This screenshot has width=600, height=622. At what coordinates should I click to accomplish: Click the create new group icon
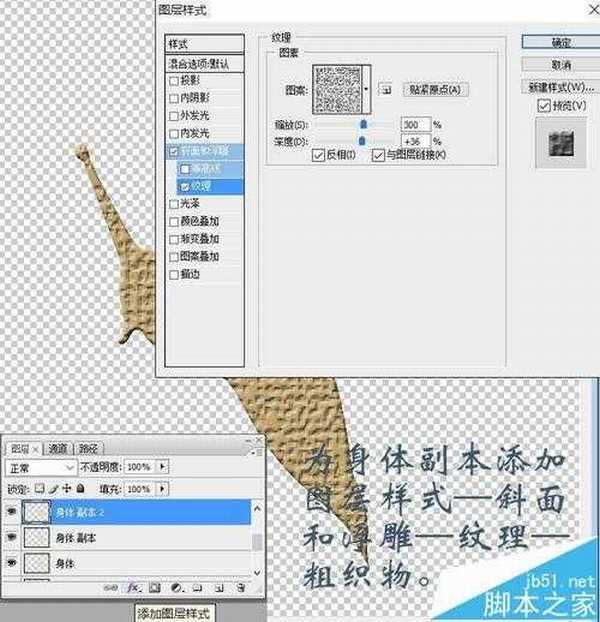coord(197,588)
